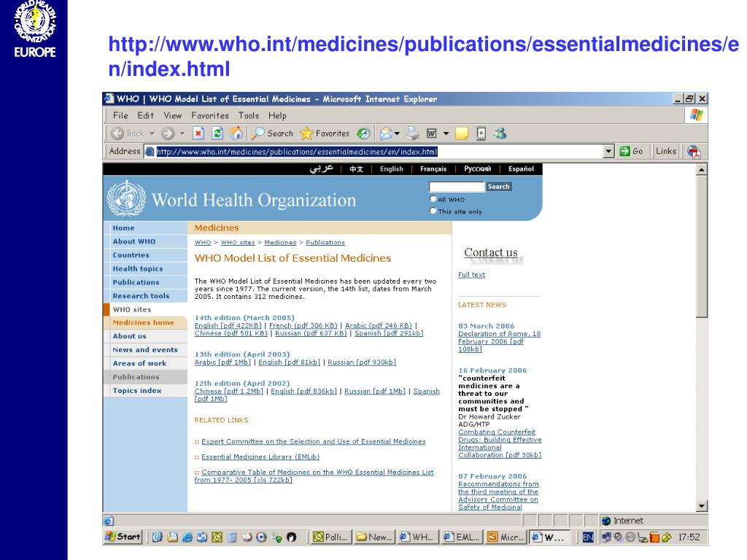Open the Essential Medicines Library (EMLib) link
747x560 pixels.
[x=260, y=456]
